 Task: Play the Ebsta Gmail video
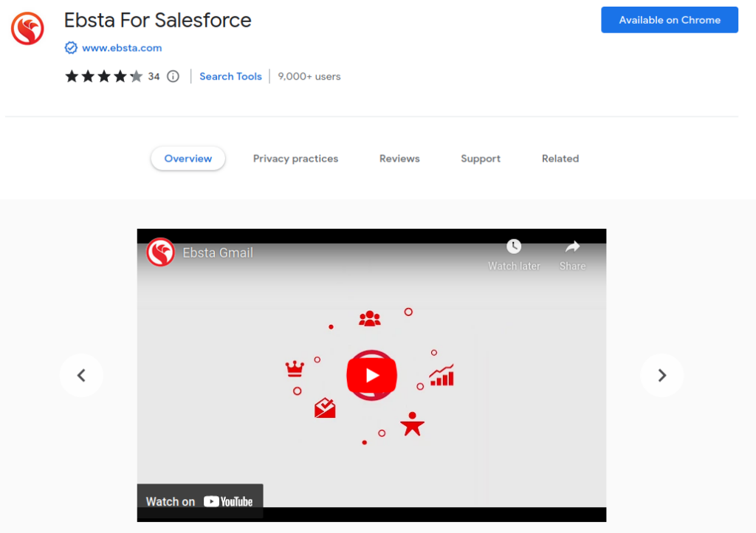[371, 375]
